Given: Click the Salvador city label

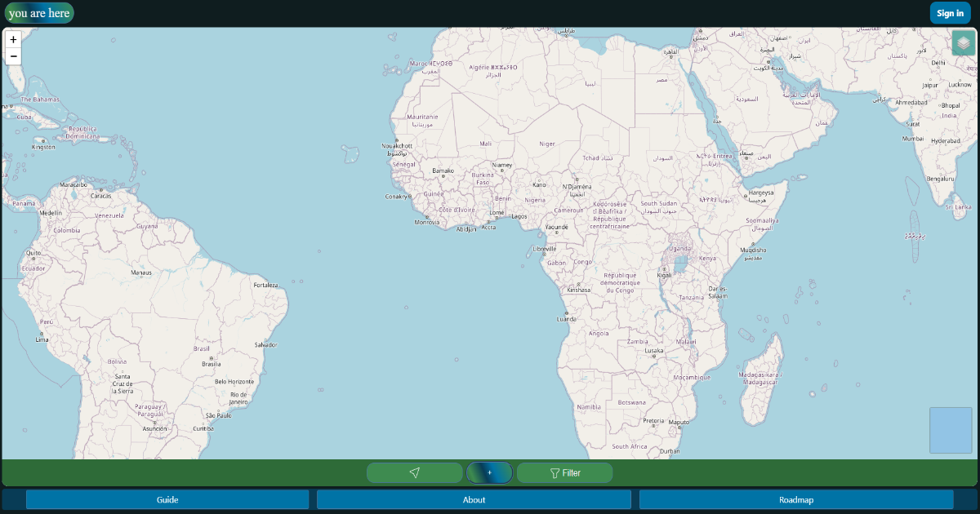Looking at the screenshot, I should coord(265,344).
